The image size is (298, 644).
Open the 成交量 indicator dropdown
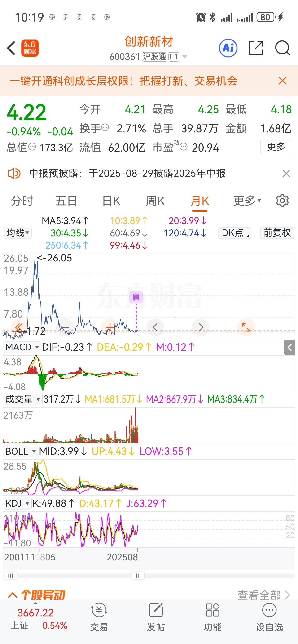point(23,399)
